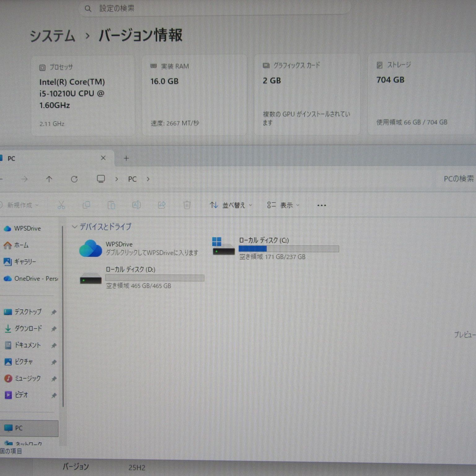Click the PCの検索 search box
Image resolution: width=476 pixels, height=476 pixels.
459,179
